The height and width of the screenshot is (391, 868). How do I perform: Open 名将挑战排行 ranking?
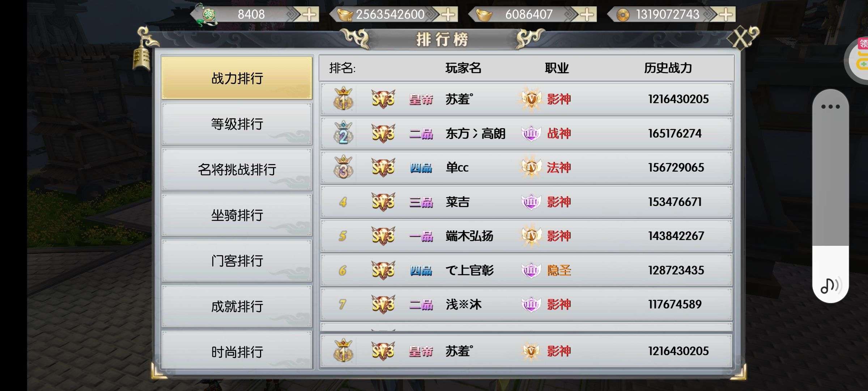pos(237,169)
